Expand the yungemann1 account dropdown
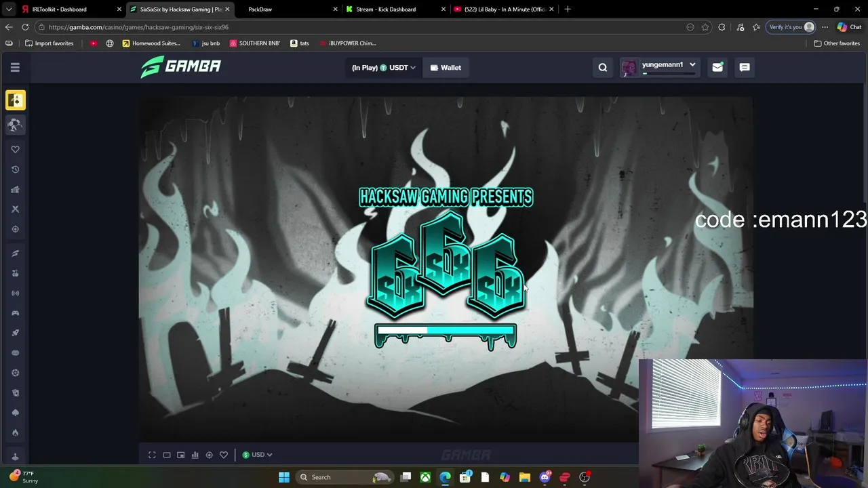 (660, 67)
